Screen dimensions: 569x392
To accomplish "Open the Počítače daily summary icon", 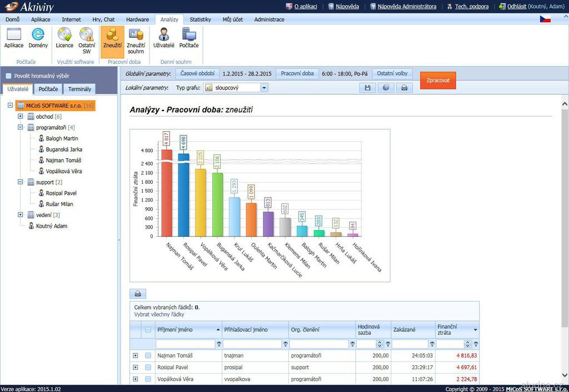I will pos(189,38).
